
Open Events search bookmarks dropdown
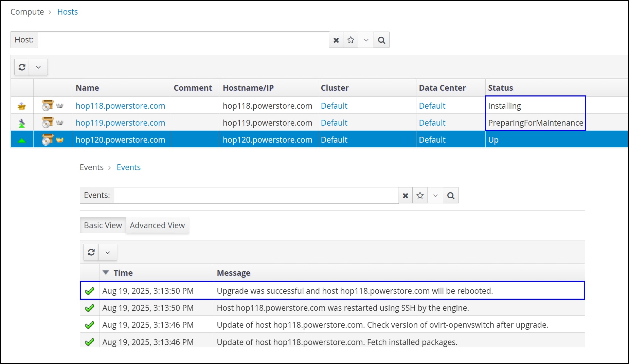(435, 196)
